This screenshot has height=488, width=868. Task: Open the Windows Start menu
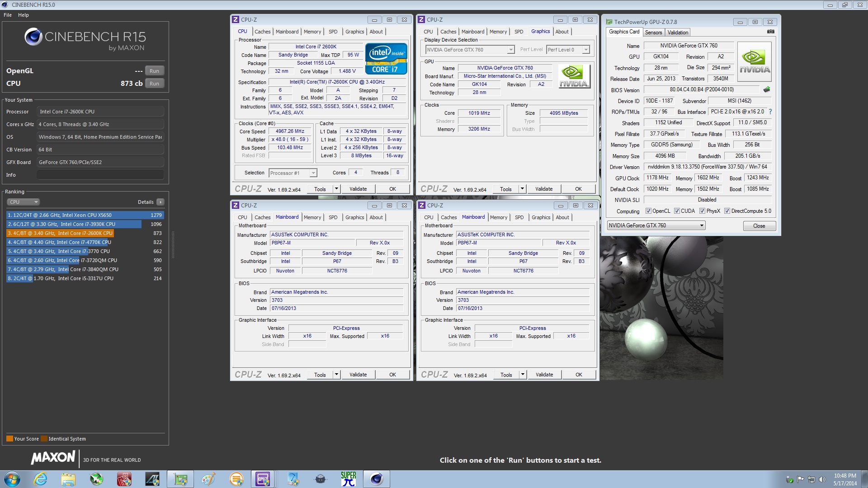pos(12,479)
